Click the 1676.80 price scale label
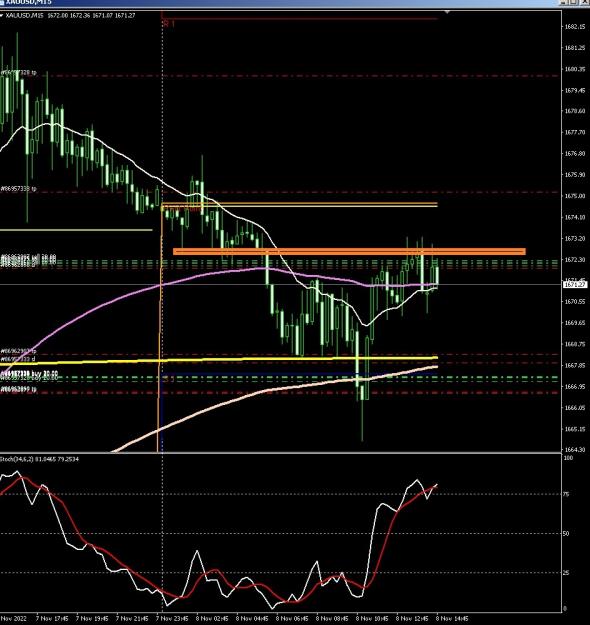This screenshot has height=625, width=590. tap(574, 153)
